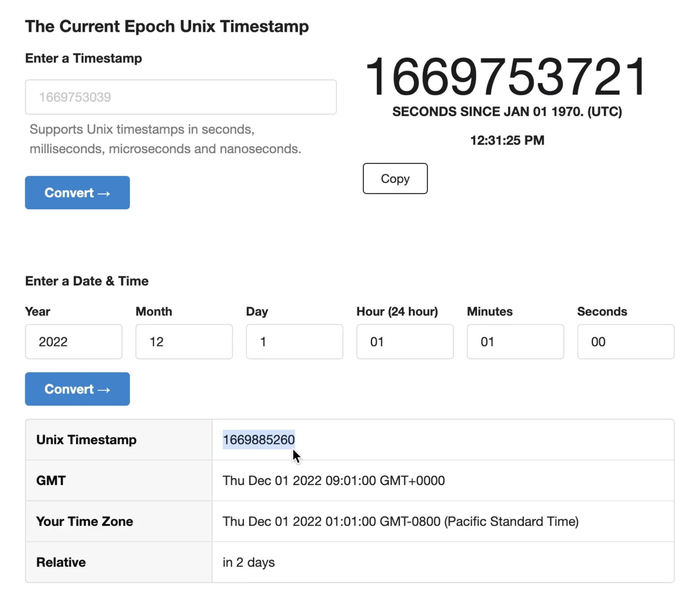
Task: Click the Pacific Standard Time result value
Action: [400, 522]
